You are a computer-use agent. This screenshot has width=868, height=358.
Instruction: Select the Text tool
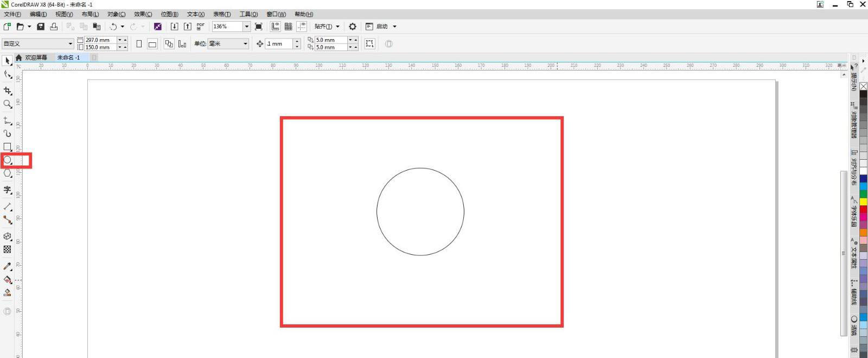[8, 190]
